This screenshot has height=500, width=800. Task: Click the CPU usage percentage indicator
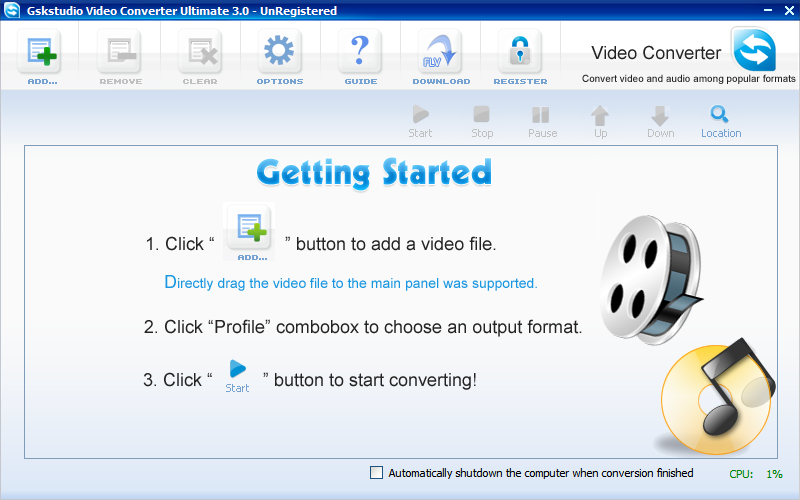(x=773, y=474)
